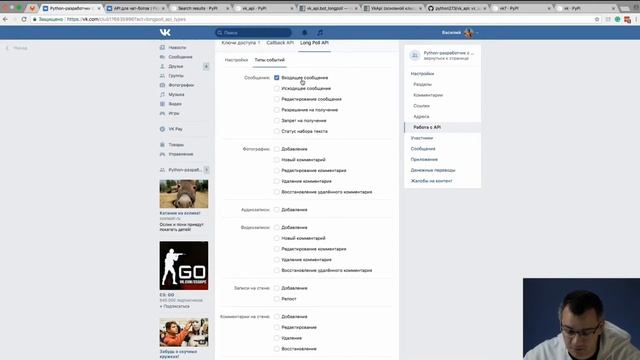Image resolution: width=640 pixels, height=360 pixels.
Task: Check Новый комментарий under Фотографии
Action: pos(277,160)
